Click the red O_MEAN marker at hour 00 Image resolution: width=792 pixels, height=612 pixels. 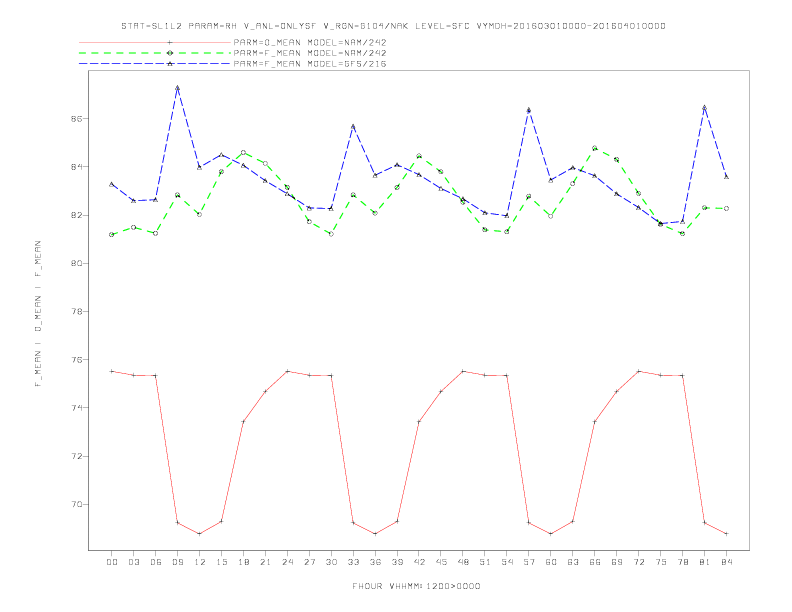[112, 371]
